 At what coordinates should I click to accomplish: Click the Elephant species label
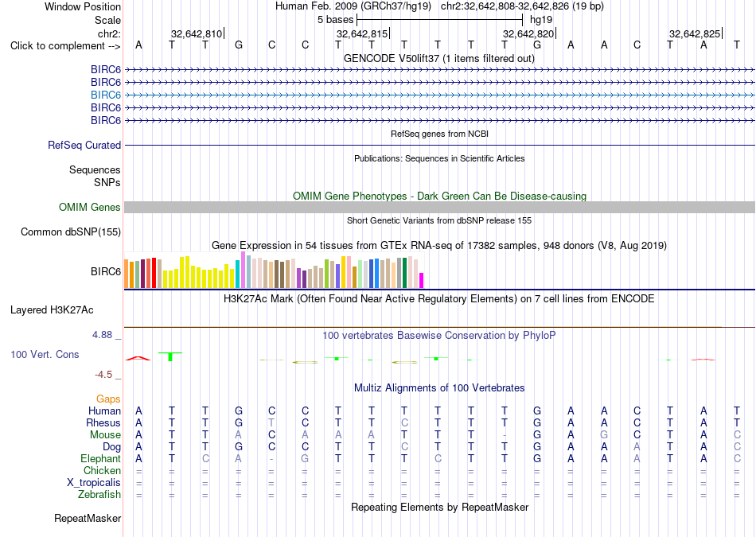click(100, 458)
